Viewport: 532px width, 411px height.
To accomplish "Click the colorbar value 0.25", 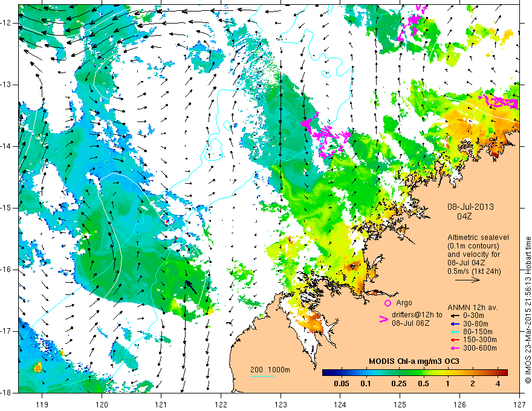I will coord(399,384).
